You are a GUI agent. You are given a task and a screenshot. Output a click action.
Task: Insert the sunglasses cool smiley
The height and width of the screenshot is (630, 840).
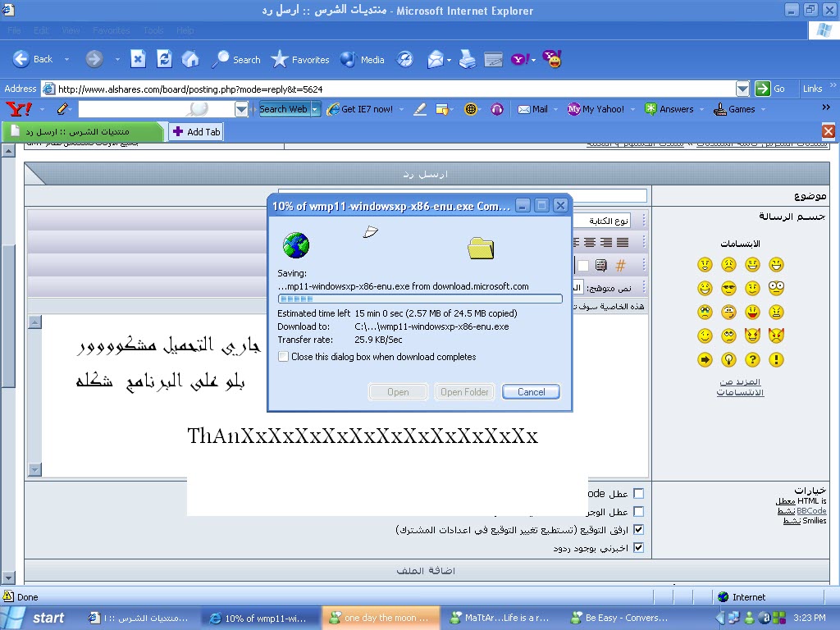click(x=728, y=288)
